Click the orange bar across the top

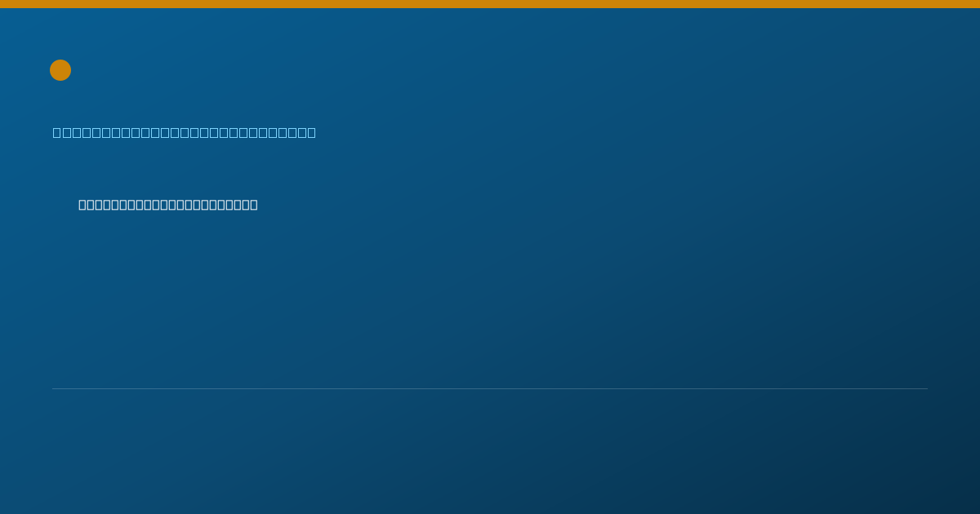(490, 4)
